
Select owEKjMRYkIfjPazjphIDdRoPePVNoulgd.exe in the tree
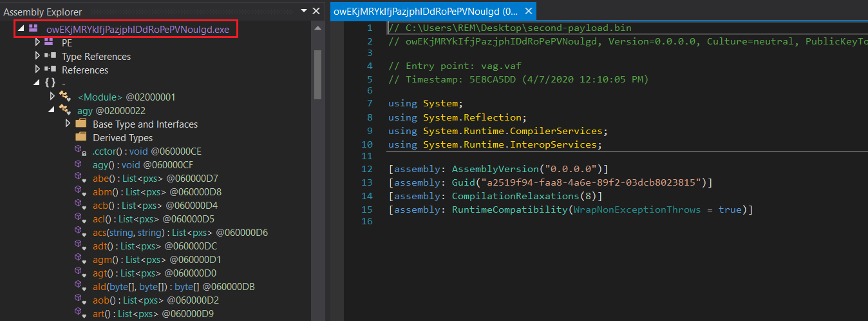138,29
